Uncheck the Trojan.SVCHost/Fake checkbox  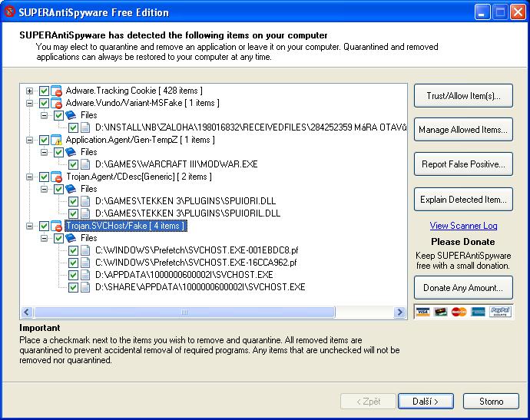44,226
